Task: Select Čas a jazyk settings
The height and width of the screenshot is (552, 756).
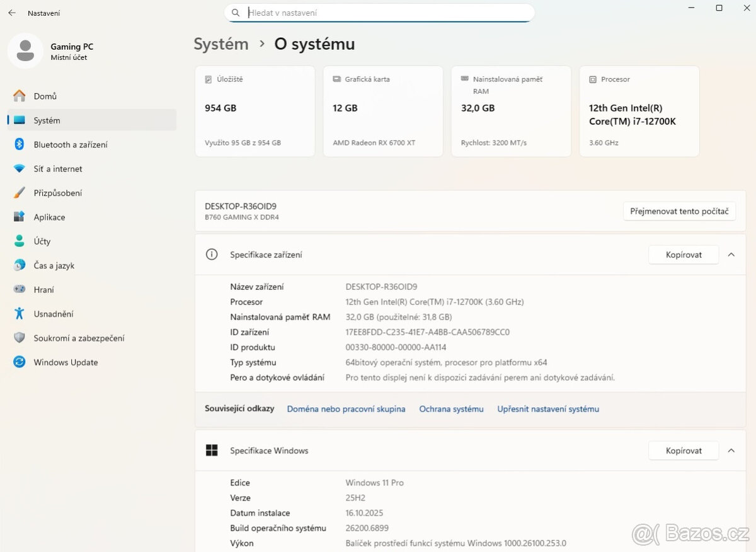Action: (x=53, y=265)
